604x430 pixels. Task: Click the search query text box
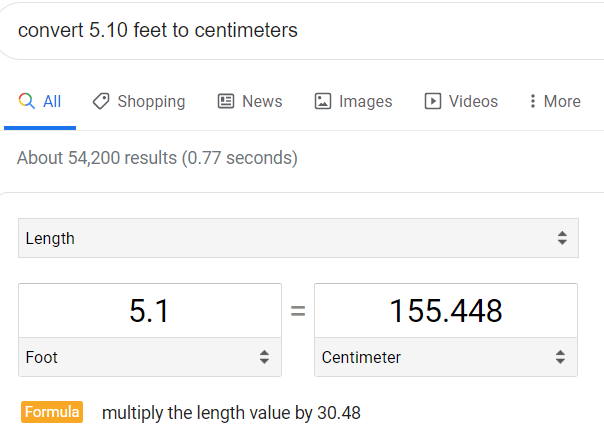[300, 30]
